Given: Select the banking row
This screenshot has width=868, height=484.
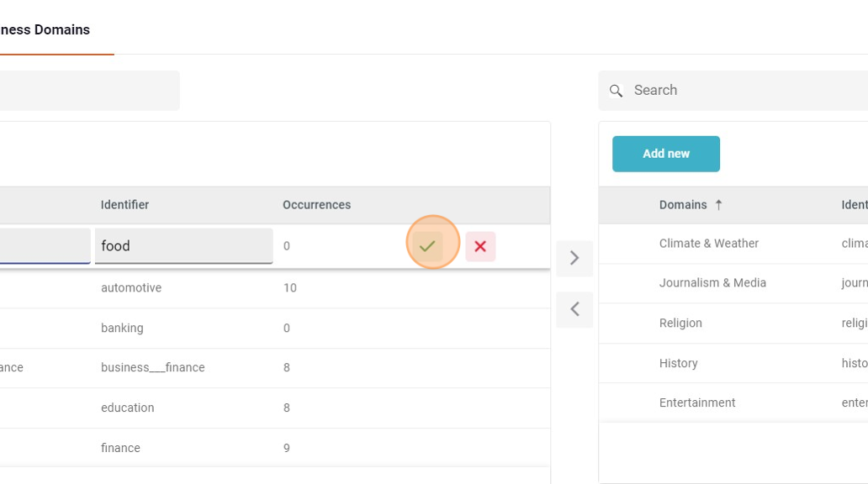Looking at the screenshot, I should pyautogui.click(x=122, y=328).
